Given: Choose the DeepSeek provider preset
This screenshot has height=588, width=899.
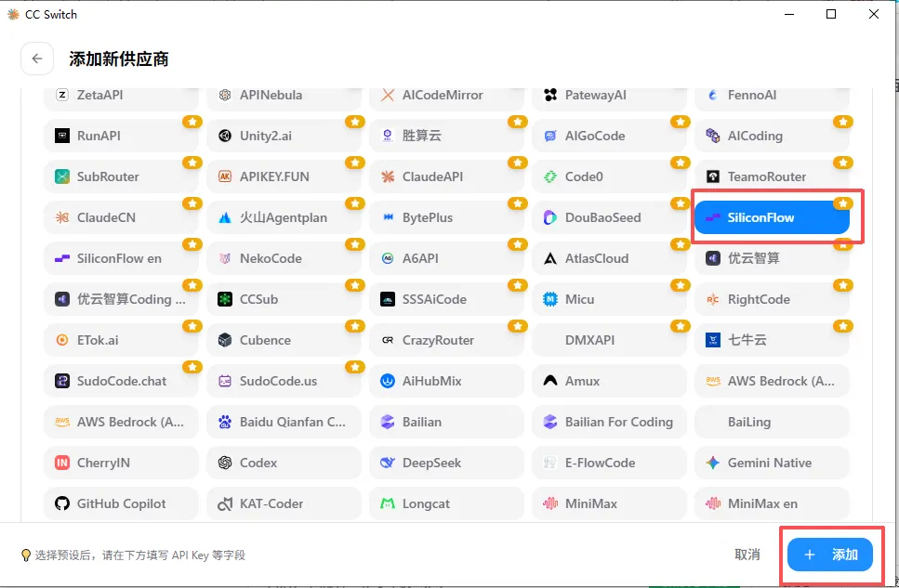Looking at the screenshot, I should [446, 463].
